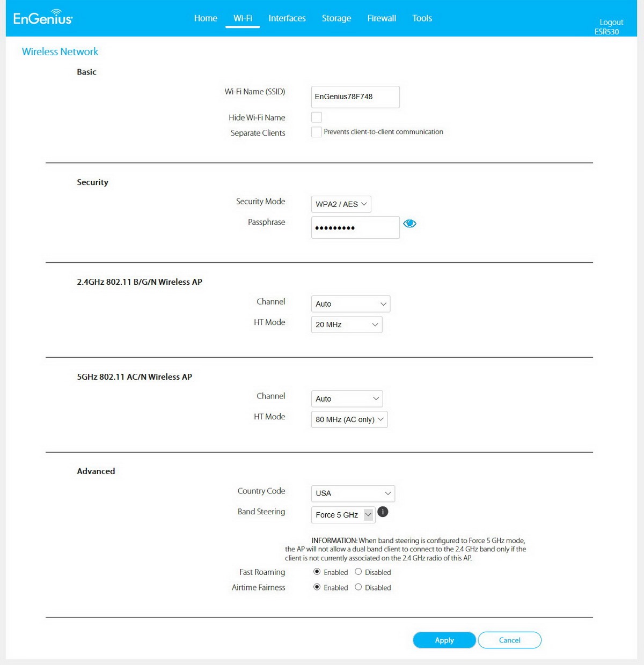Open the Interfaces tab
644x665 pixels.
(x=287, y=18)
